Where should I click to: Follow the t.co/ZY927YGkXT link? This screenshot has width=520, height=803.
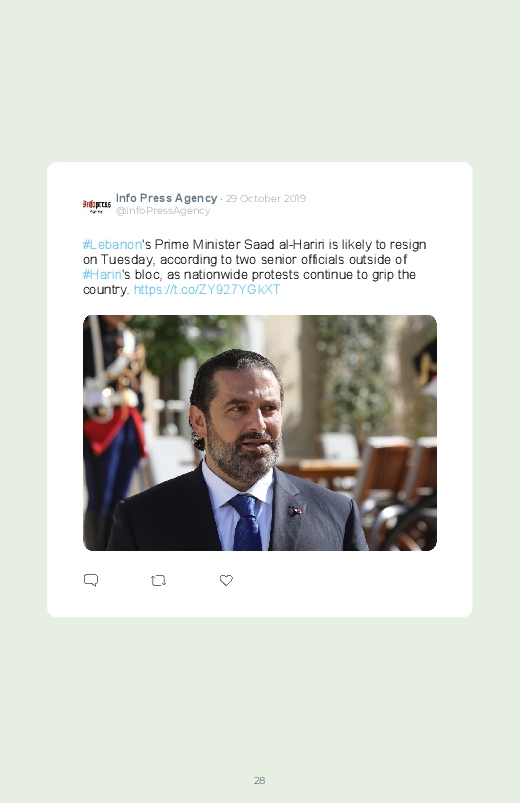tap(207, 289)
